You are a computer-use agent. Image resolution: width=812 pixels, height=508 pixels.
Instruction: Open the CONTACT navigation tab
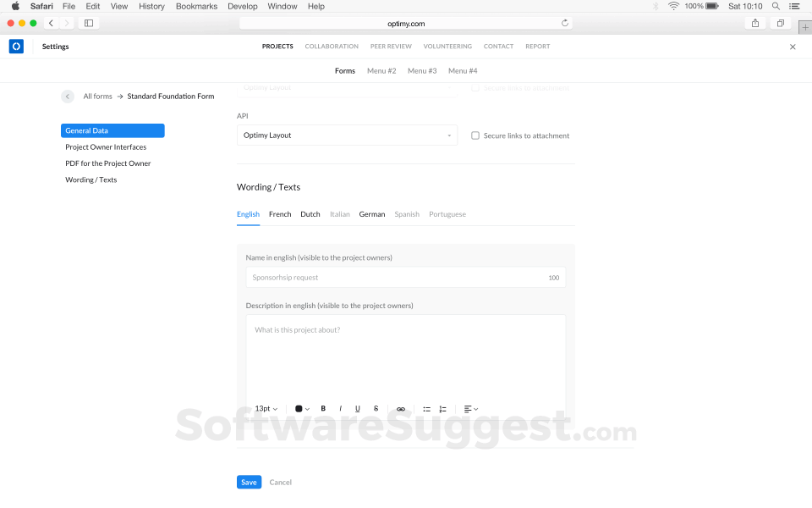click(499, 46)
